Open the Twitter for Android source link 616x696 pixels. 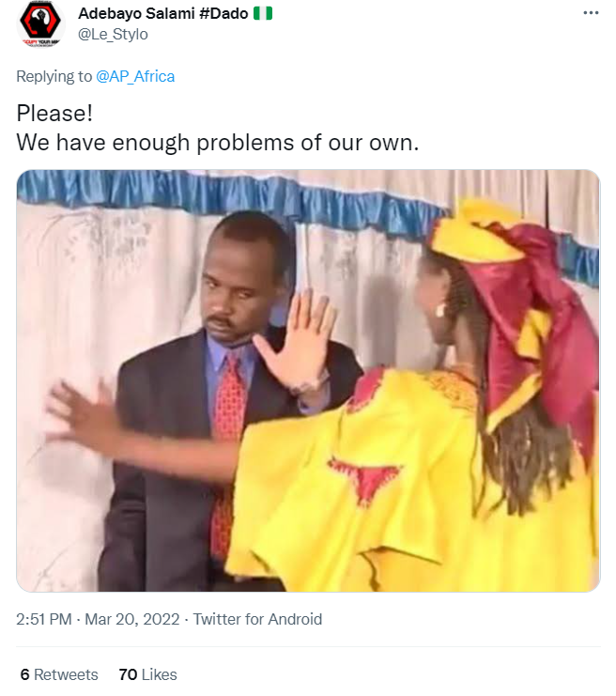tap(257, 619)
